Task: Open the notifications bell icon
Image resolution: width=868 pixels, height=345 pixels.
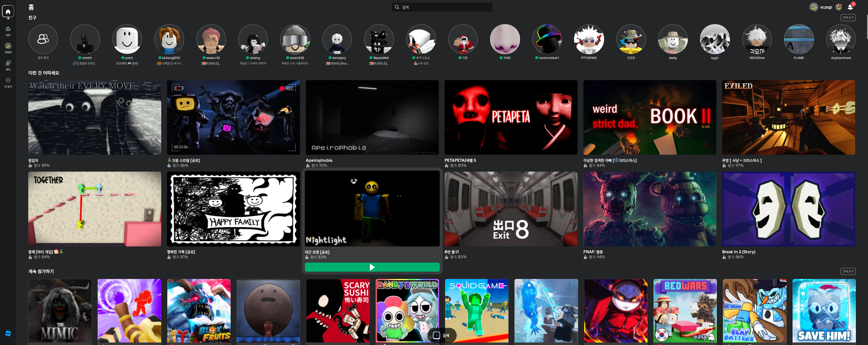Action: (850, 7)
